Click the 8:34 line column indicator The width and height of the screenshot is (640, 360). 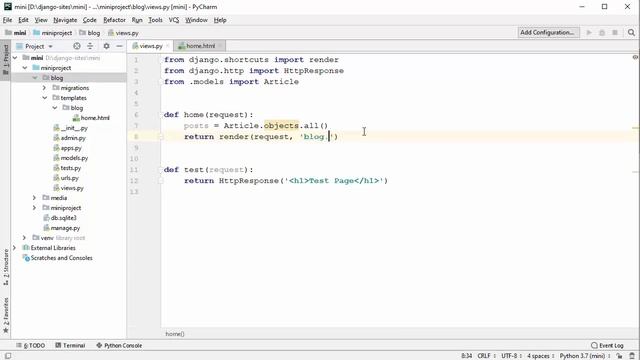coord(467,356)
